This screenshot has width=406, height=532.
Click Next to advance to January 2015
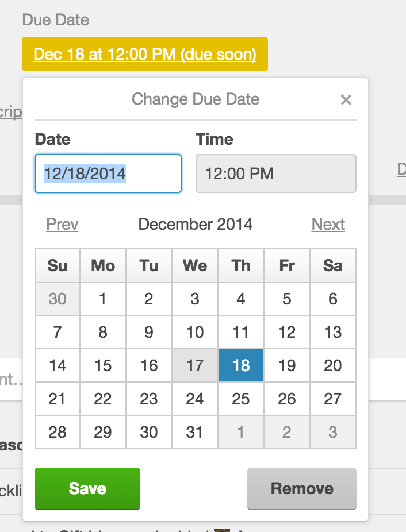pos(328,225)
